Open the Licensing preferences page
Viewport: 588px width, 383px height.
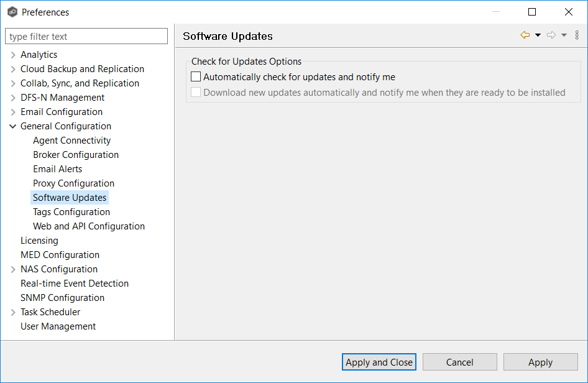(x=39, y=241)
